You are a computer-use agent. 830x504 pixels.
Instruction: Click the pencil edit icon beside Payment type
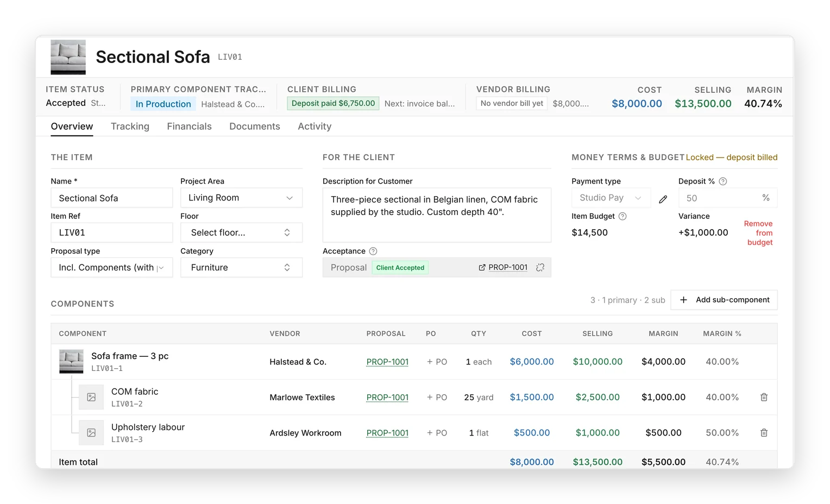(663, 199)
